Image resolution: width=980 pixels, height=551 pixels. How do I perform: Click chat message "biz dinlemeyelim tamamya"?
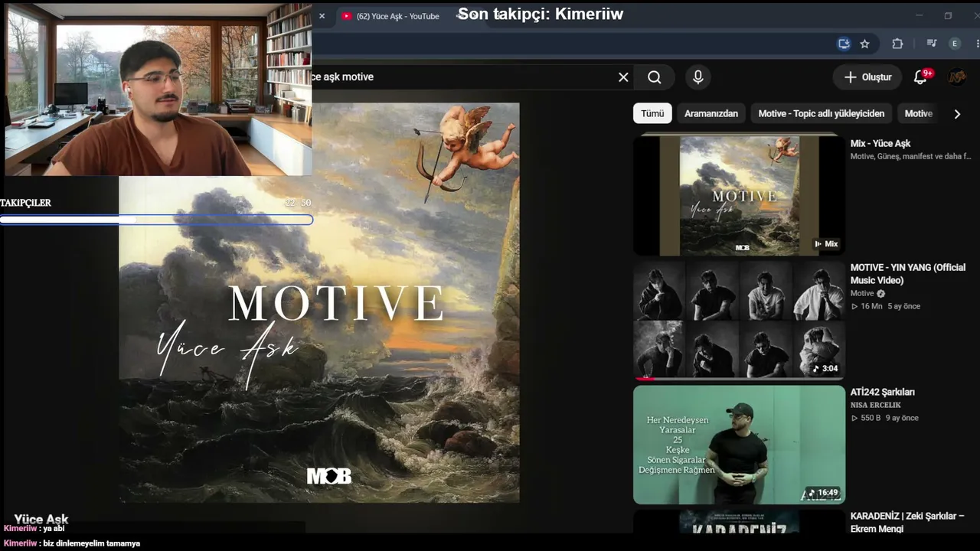pos(92,543)
